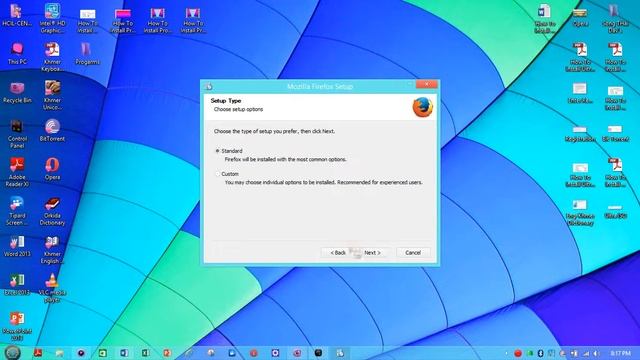Select the Khmer English desktop icon
640x360 pixels.
coord(52,249)
